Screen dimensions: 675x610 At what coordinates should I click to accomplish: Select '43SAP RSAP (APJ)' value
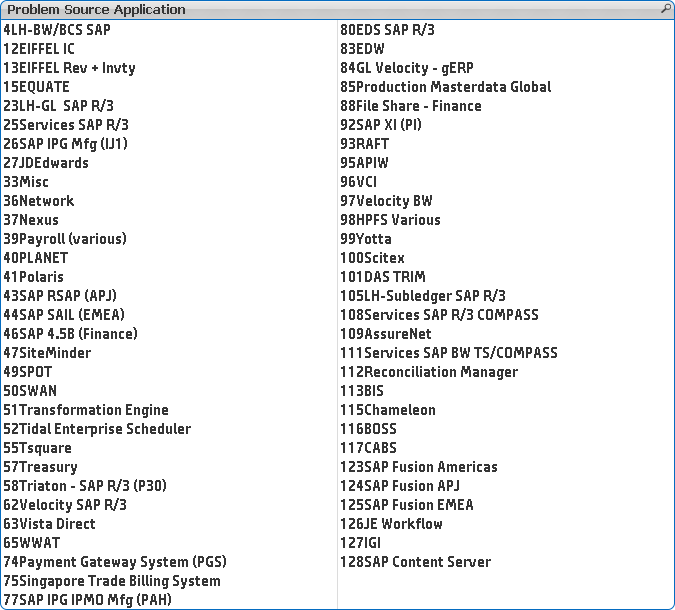169,295
